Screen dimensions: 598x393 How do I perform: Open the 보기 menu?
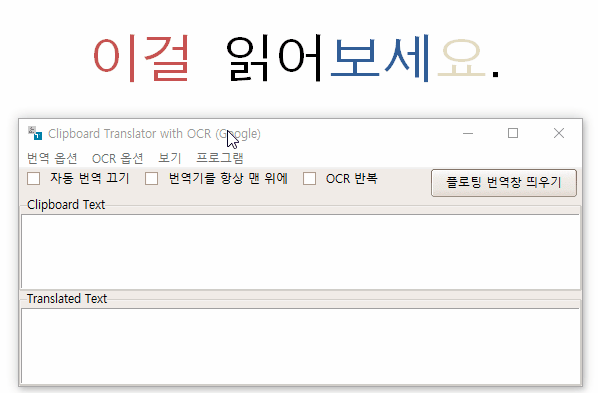[x=170, y=158]
